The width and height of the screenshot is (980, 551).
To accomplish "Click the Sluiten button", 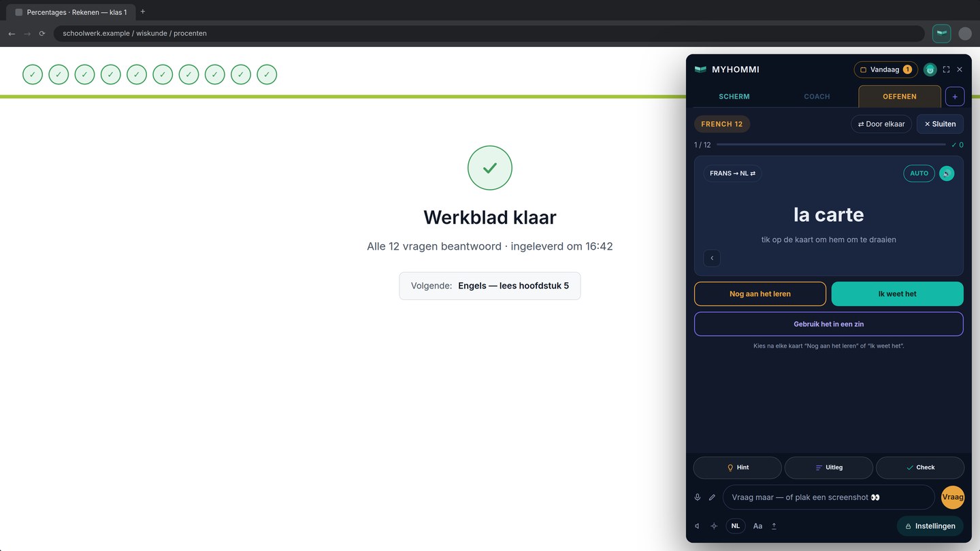I will click(x=940, y=124).
